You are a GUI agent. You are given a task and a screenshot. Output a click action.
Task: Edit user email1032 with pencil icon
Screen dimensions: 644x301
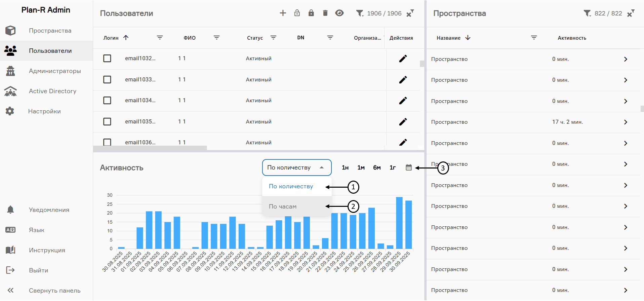click(403, 59)
